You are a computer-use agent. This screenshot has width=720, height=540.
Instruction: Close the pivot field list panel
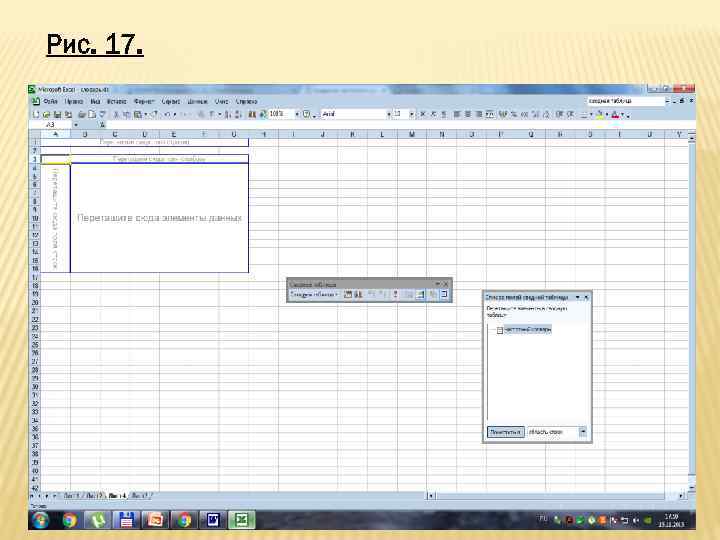coord(586,298)
